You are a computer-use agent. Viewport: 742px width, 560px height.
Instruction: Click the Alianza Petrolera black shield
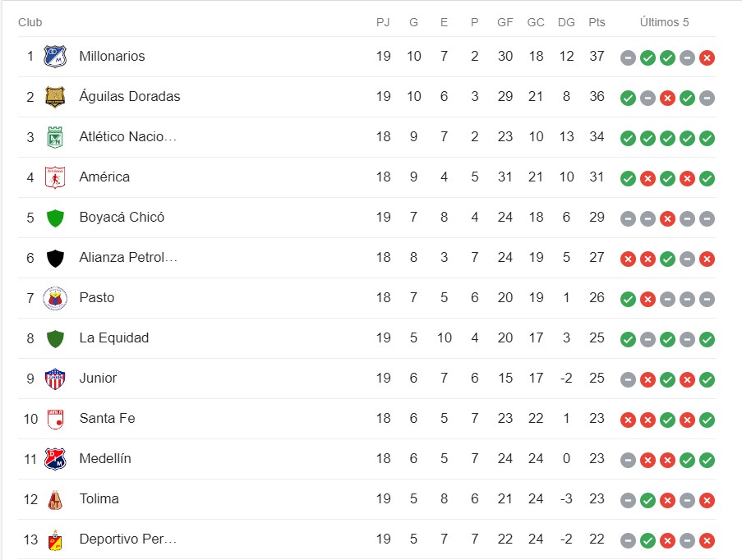[55, 258]
